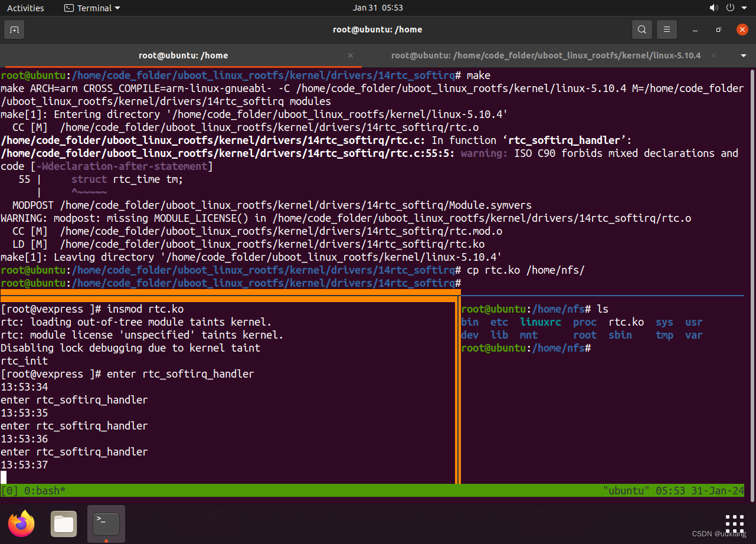Click the 'rtc.ko' file in ls output
Viewport: 756px width, 544px height.
pyautogui.click(x=626, y=322)
